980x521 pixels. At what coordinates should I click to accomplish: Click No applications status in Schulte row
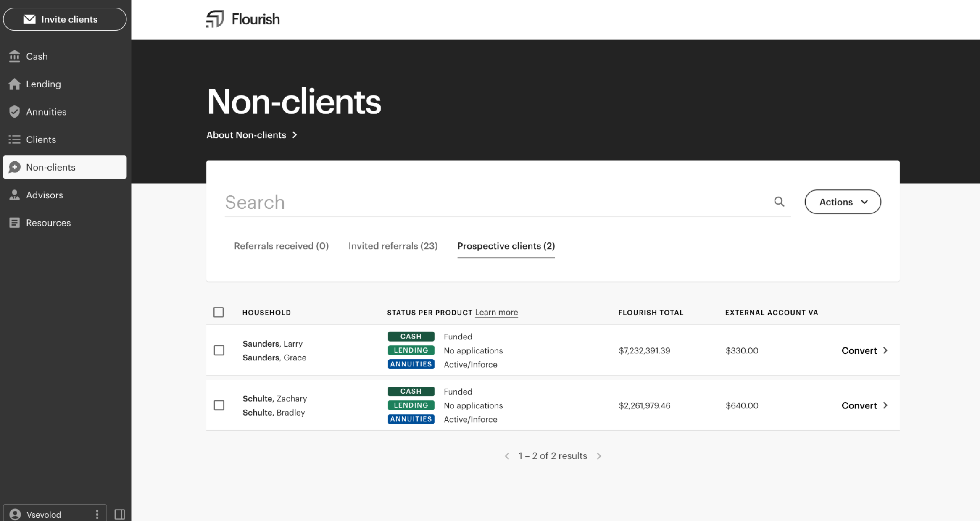[x=473, y=405]
